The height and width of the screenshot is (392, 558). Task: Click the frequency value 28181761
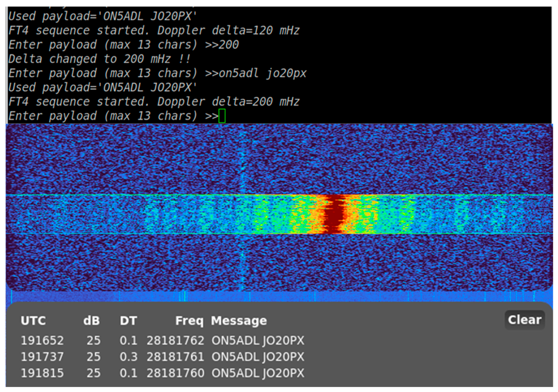(x=175, y=357)
